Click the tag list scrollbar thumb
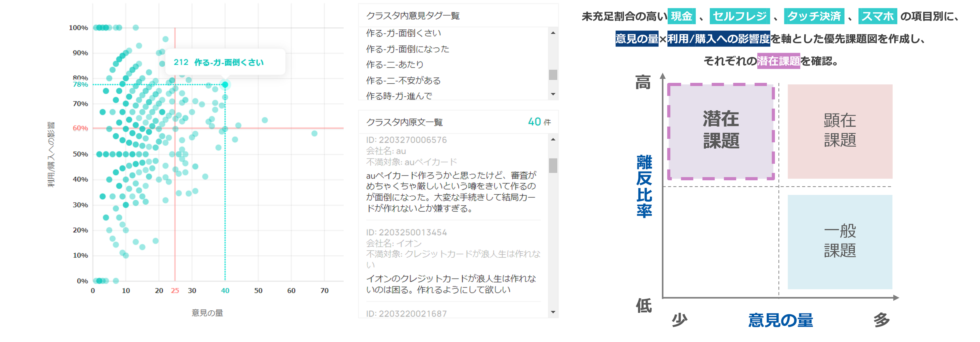 point(553,75)
